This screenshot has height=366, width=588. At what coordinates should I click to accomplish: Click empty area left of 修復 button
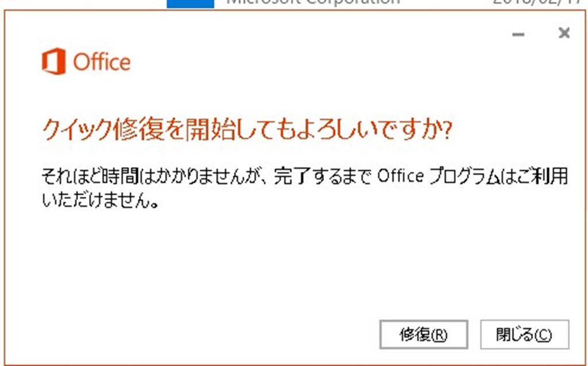tap(230, 334)
